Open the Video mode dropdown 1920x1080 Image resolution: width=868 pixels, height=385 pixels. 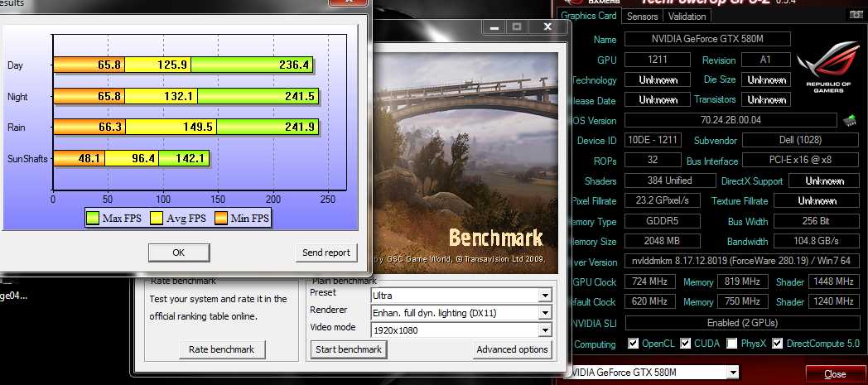point(461,330)
